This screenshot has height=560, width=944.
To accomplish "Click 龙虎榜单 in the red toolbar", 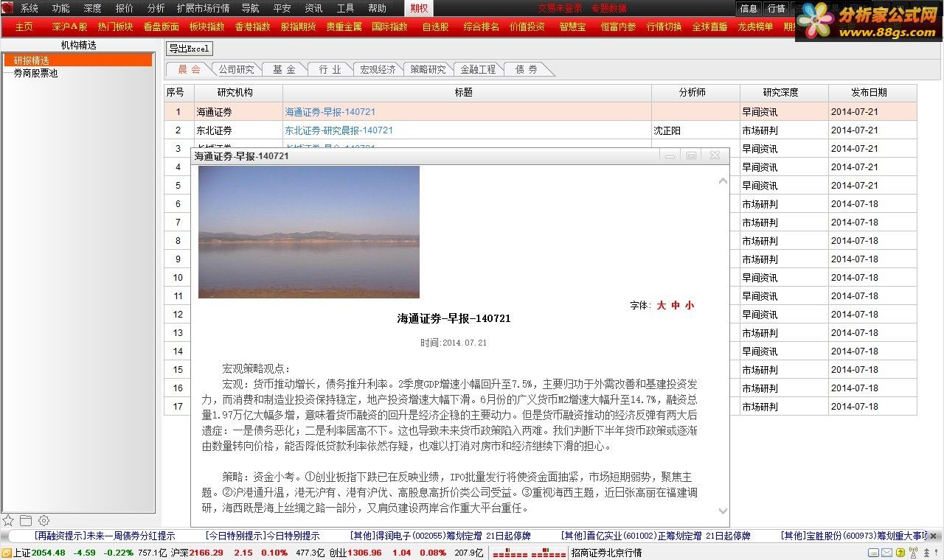I will [755, 27].
